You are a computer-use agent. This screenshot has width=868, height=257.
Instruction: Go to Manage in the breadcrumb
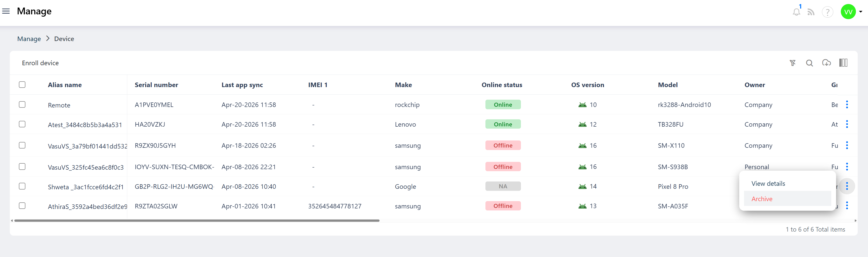(29, 39)
